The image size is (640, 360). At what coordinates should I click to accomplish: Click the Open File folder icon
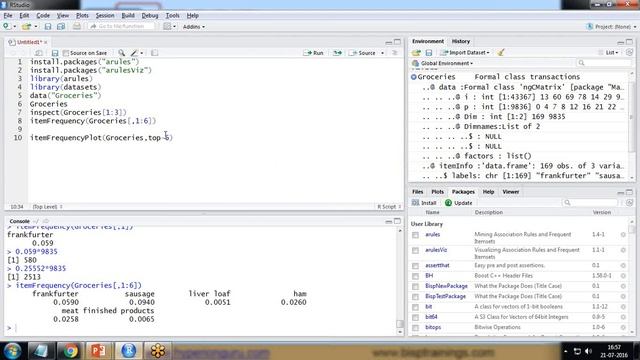coord(27,27)
